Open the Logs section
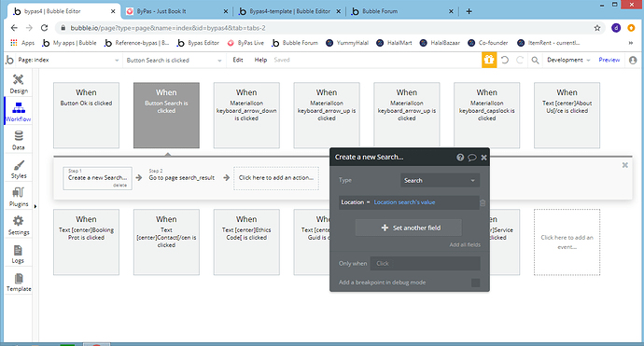This screenshot has height=346, width=644. tap(19, 254)
